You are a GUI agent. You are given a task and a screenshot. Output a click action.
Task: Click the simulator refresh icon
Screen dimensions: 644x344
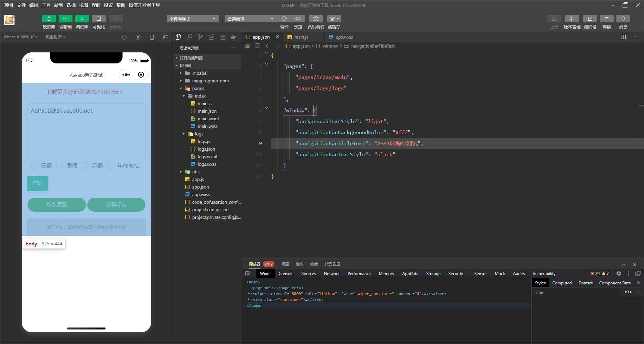click(x=124, y=37)
